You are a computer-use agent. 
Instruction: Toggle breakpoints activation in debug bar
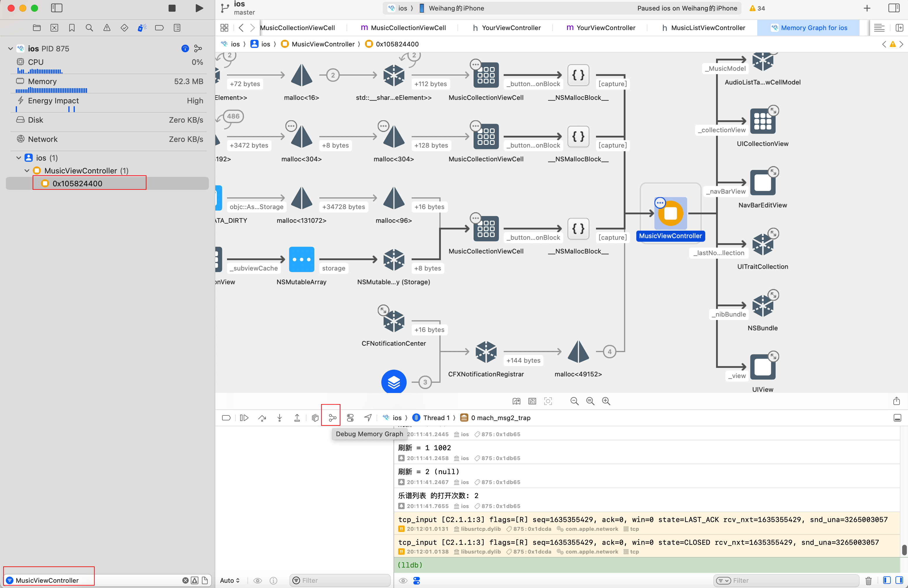coord(226,418)
